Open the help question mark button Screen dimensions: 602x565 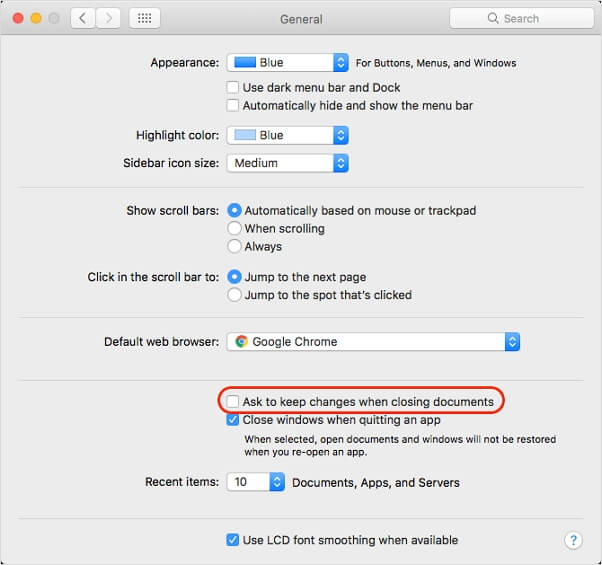tap(573, 540)
